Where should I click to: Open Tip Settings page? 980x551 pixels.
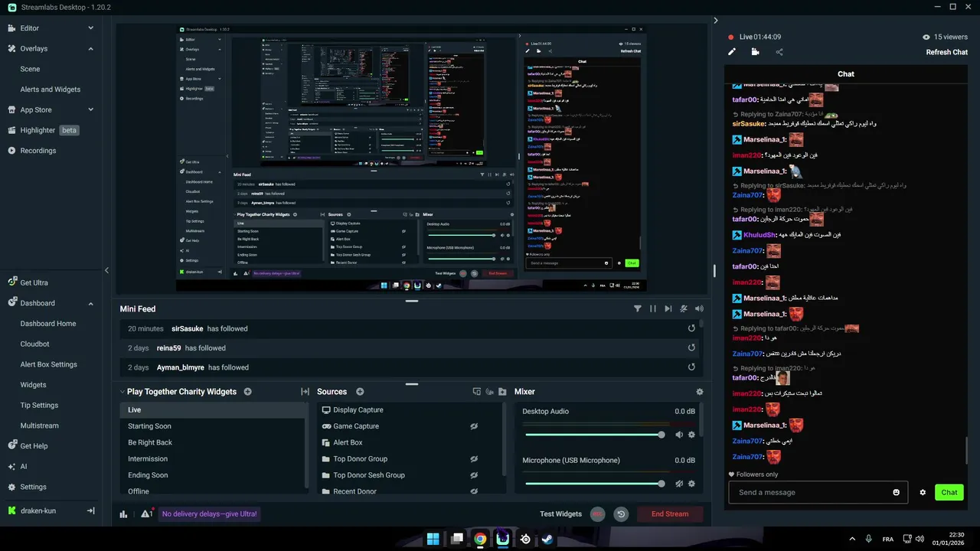(x=39, y=406)
